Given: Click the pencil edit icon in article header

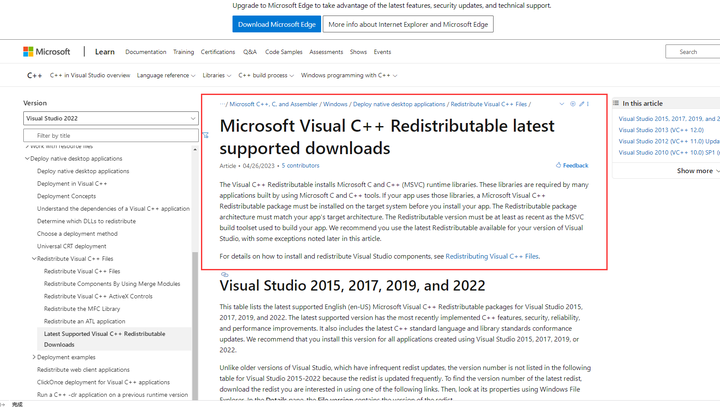Looking at the screenshot, I should 581,104.
